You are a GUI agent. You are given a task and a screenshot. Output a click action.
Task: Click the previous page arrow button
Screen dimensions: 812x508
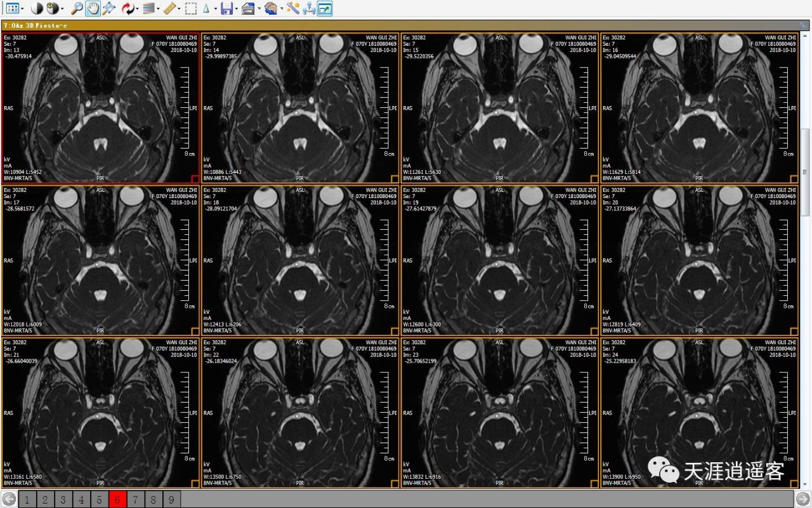(x=9, y=499)
